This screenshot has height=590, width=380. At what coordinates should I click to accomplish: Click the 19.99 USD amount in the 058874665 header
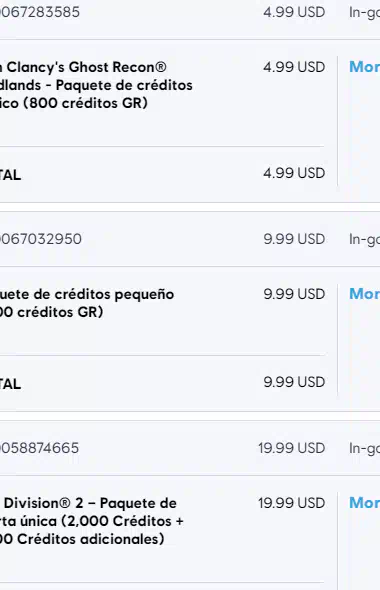(292, 448)
